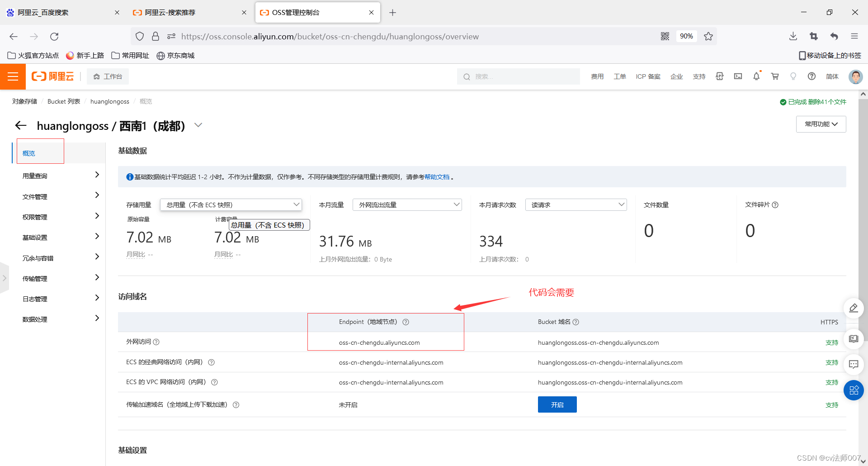Open the help question mark icon

[811, 76]
